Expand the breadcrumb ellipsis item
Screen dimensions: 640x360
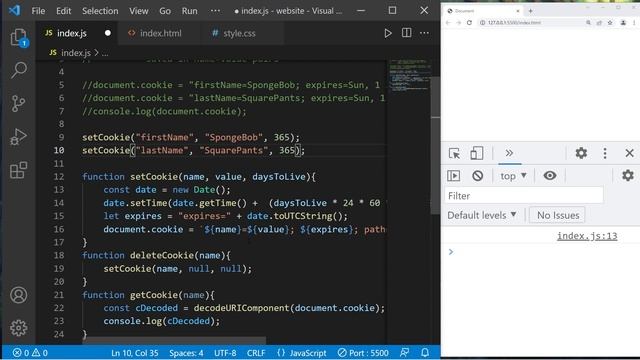pyautogui.click(x=105, y=53)
